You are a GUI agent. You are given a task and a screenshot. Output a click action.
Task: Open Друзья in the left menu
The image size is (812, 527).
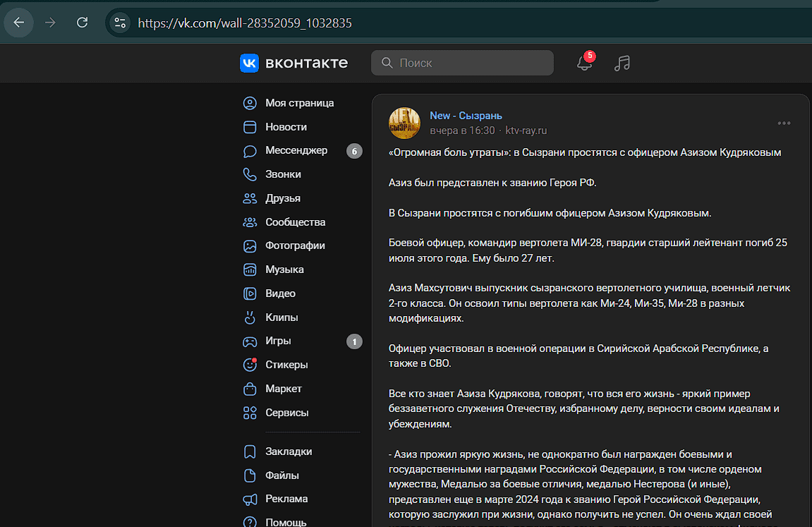coord(282,198)
